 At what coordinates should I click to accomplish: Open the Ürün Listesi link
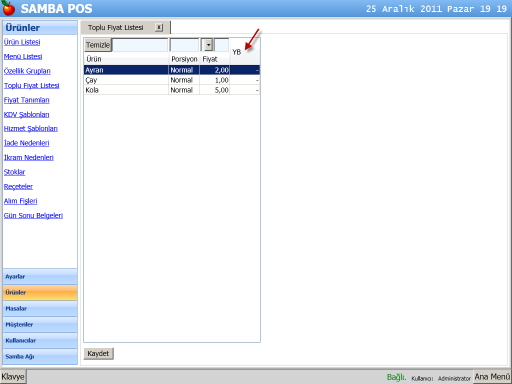[22, 42]
